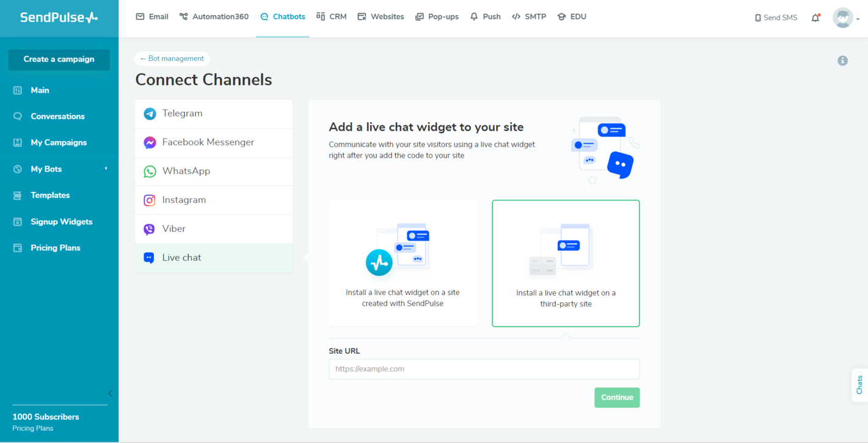868x443 pixels.
Task: Click the Instagram icon
Action: coord(150,200)
